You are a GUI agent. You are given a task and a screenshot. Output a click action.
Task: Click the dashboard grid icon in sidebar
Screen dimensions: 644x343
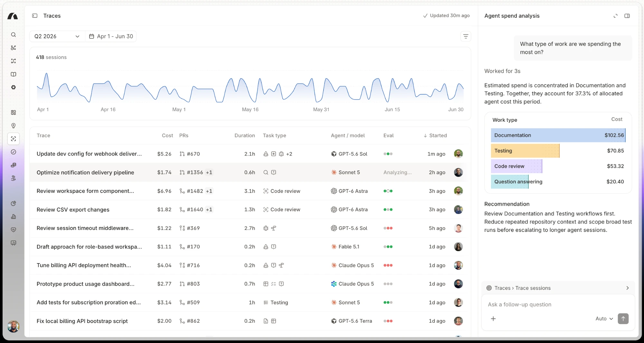[13, 112]
